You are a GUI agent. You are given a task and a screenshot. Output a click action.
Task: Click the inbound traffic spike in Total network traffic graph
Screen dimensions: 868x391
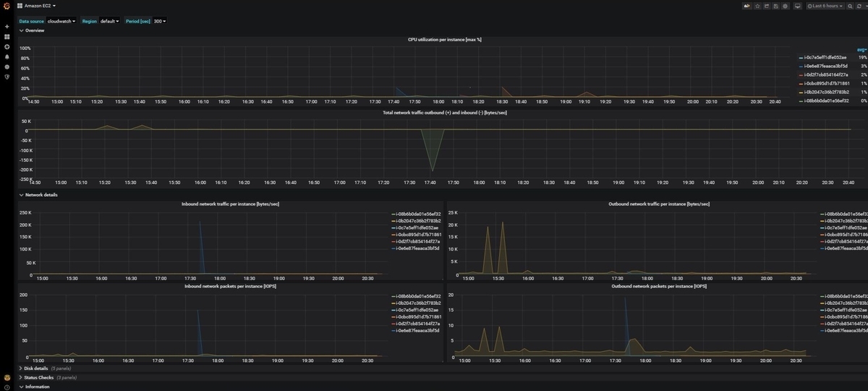click(x=433, y=149)
